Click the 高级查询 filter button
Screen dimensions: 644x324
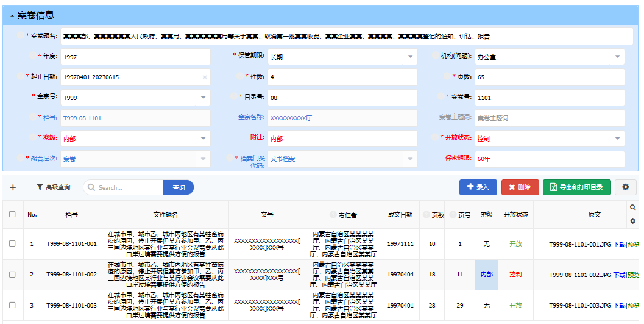click(54, 187)
